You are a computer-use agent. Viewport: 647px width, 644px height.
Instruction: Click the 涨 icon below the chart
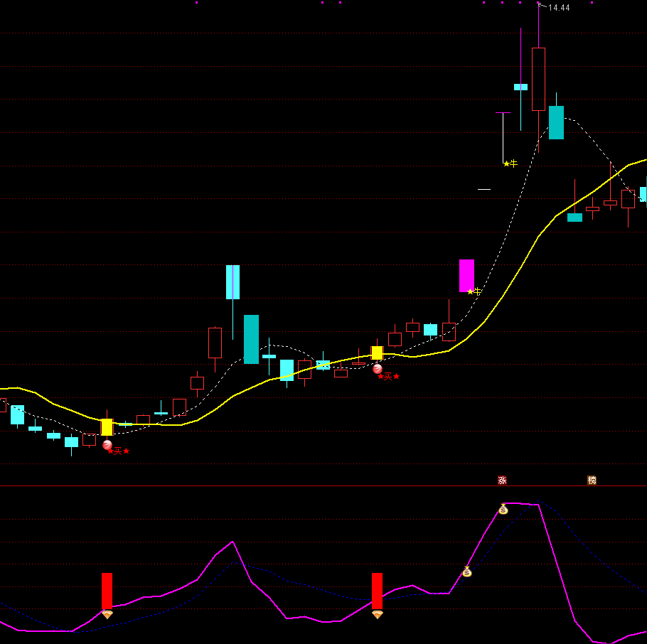pos(502,481)
